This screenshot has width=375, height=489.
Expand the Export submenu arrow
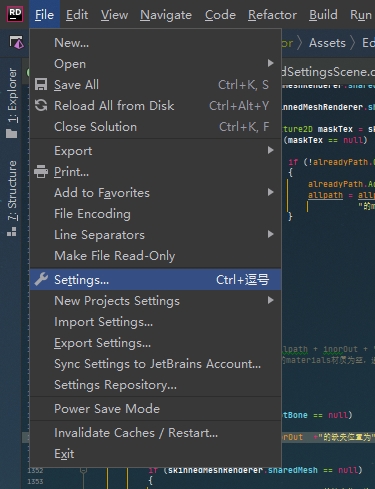271,150
